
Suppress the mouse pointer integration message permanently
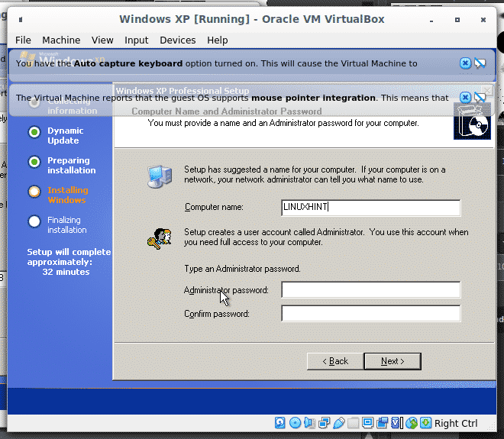(x=480, y=97)
